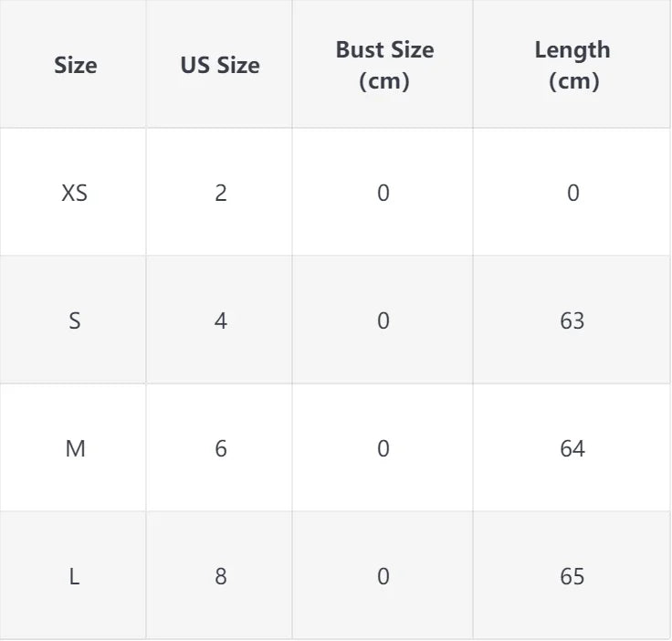The height and width of the screenshot is (641, 672).
Task: Click the length value 63
Action: 572,320
